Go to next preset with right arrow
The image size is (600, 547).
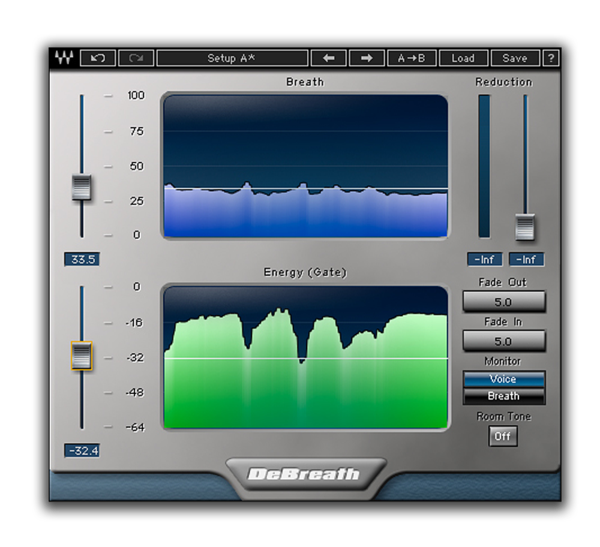coord(367,58)
